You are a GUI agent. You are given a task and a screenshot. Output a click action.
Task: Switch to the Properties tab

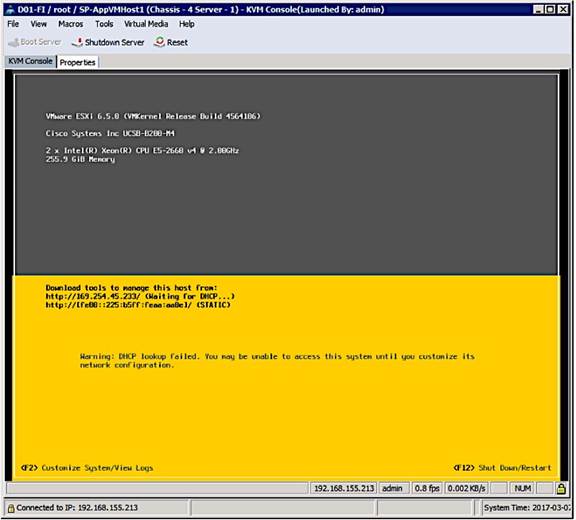click(x=78, y=62)
